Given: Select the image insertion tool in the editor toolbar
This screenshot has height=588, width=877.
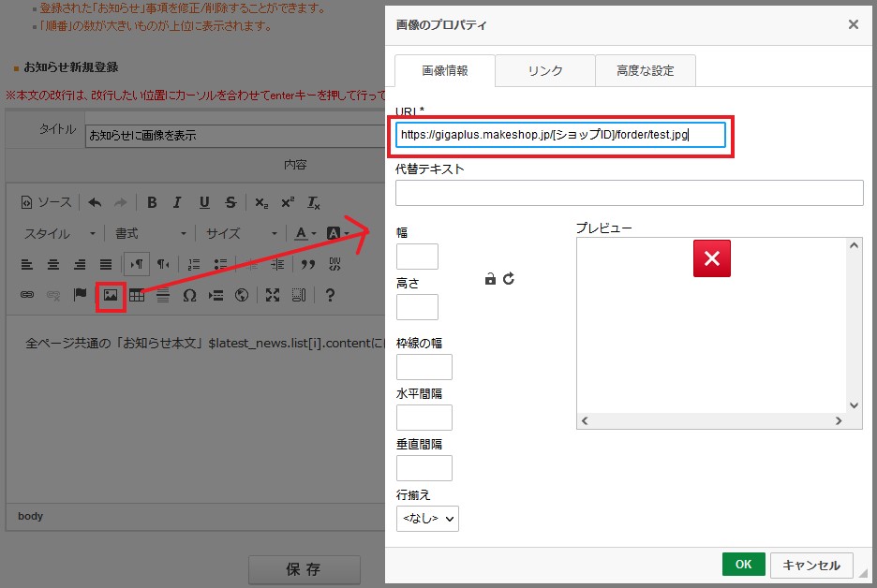Looking at the screenshot, I should (x=111, y=296).
